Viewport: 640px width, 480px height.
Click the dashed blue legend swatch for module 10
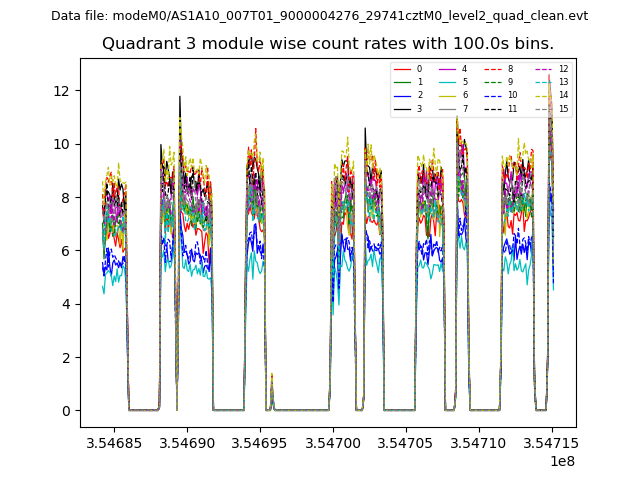click(x=492, y=95)
